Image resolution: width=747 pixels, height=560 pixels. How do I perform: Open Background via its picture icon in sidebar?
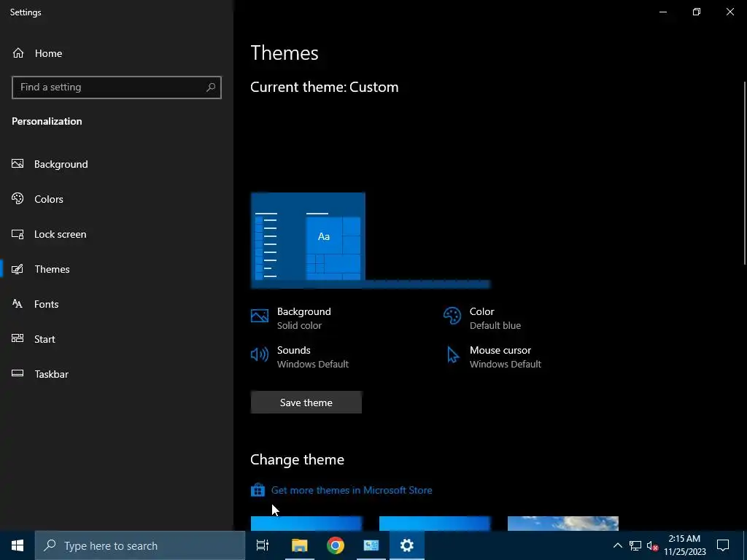[18, 164]
